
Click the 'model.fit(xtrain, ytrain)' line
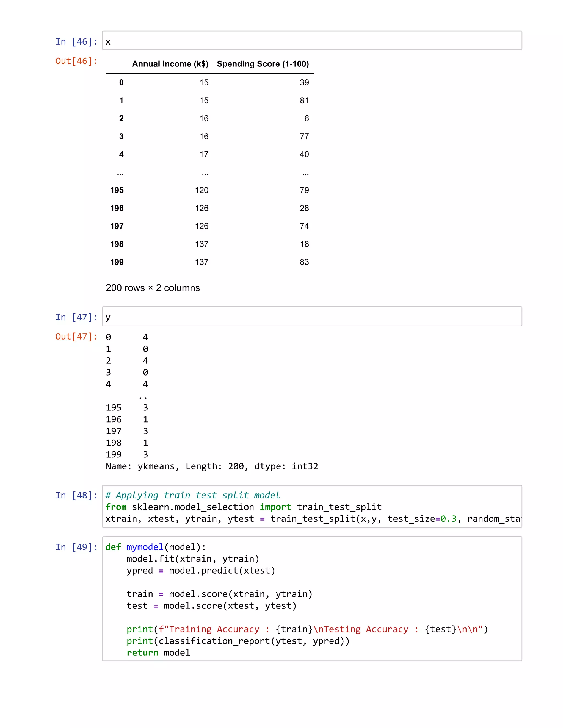tap(193, 559)
